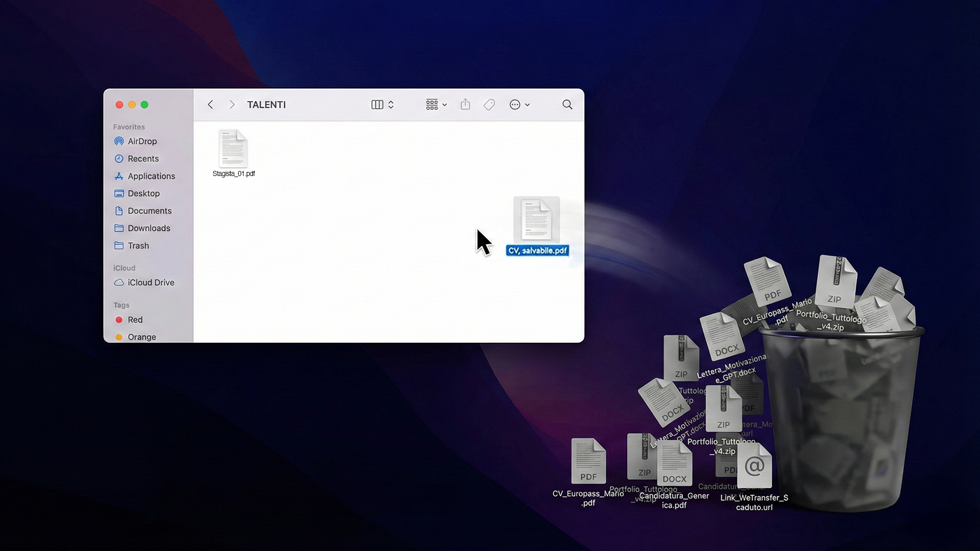980x551 pixels.
Task: Click the Finder forward arrow
Action: (x=232, y=105)
